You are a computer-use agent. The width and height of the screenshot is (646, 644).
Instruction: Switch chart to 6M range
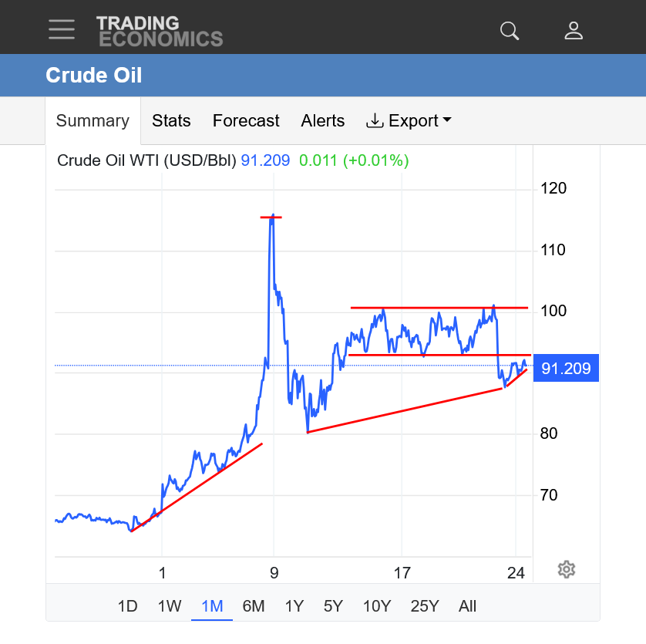pyautogui.click(x=254, y=606)
